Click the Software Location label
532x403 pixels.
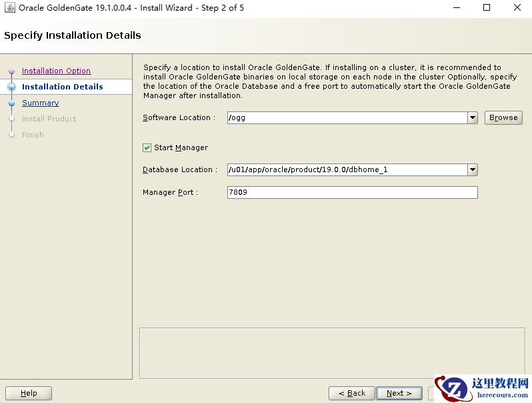coord(179,117)
